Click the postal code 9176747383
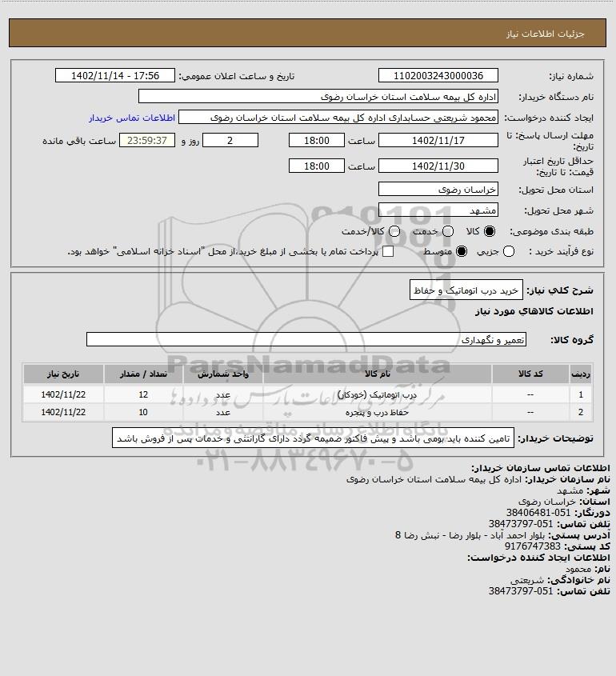The height and width of the screenshot is (676, 616). [x=532, y=546]
